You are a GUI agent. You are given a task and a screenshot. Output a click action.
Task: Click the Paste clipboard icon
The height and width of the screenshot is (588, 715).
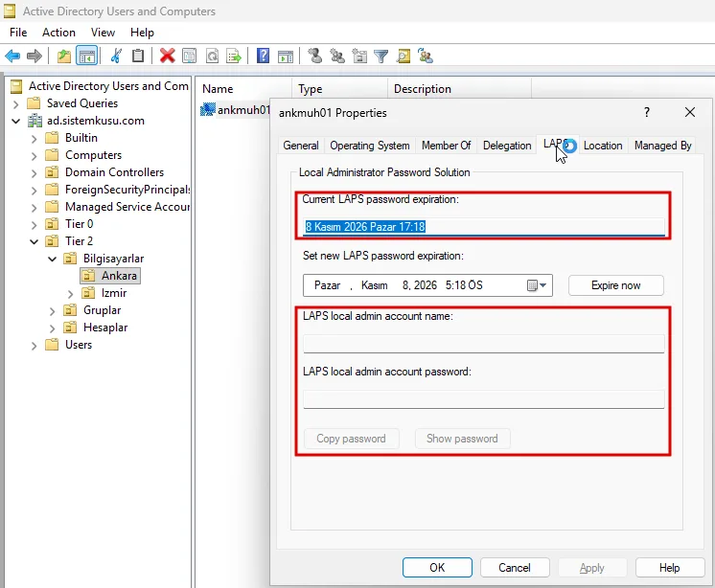(x=138, y=56)
